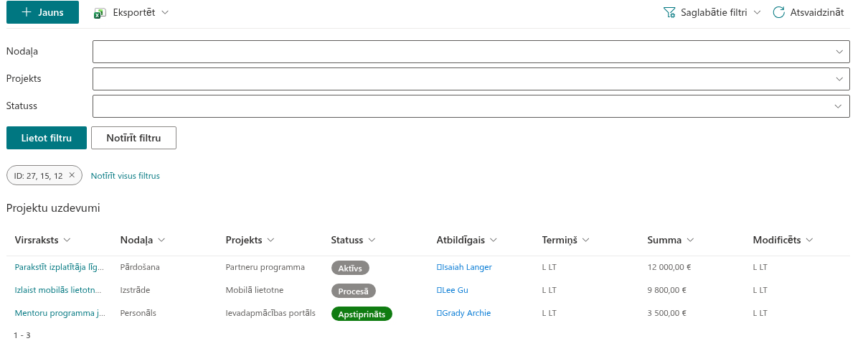Open the Projekts filter combo box
The height and width of the screenshot is (341, 868).
point(471,79)
